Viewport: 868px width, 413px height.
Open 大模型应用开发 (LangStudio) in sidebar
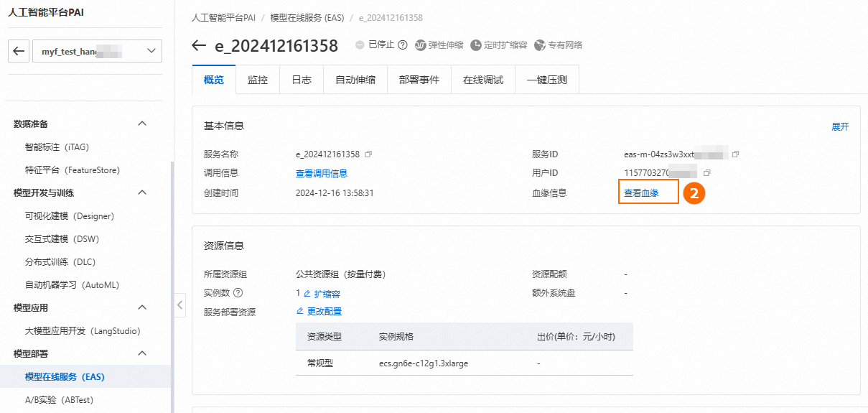pyautogui.click(x=83, y=330)
